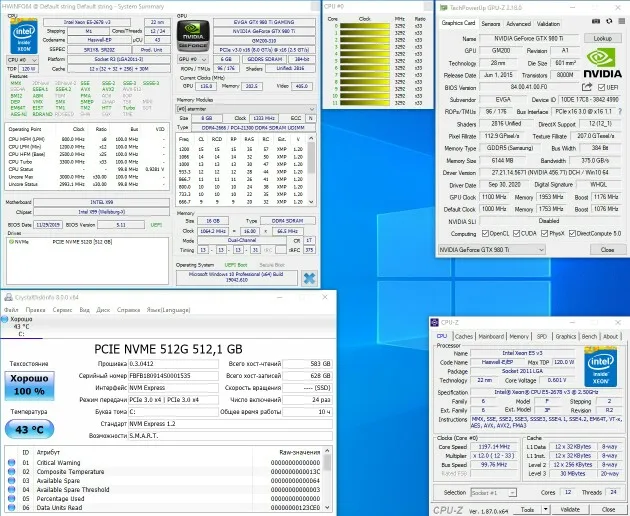Click the BIOS share/export icon in GPU-Z

[587, 87]
